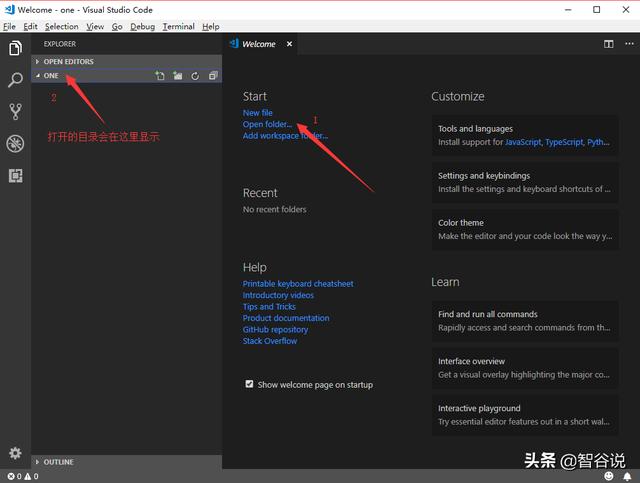
Task: Open the Debug view in activity bar
Action: 15,143
